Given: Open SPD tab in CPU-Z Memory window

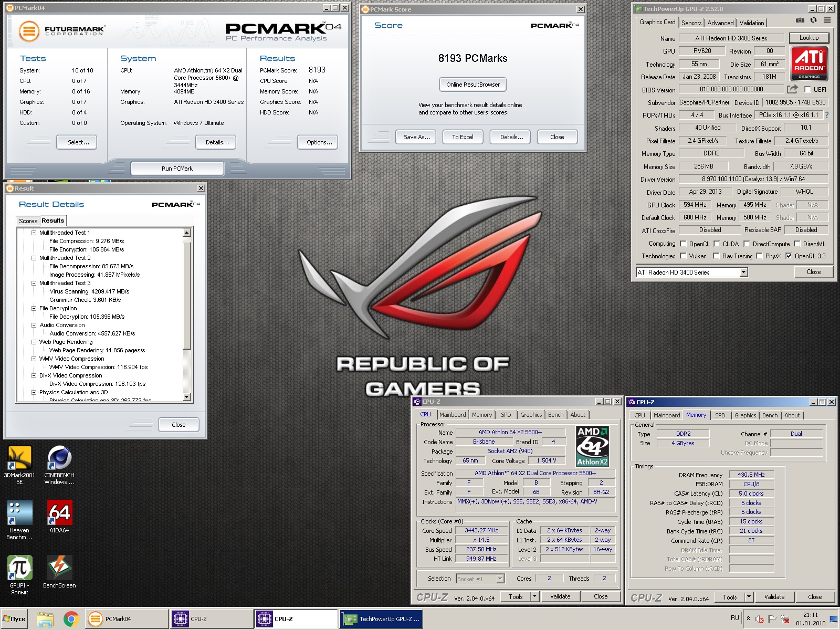Looking at the screenshot, I should coord(720,415).
